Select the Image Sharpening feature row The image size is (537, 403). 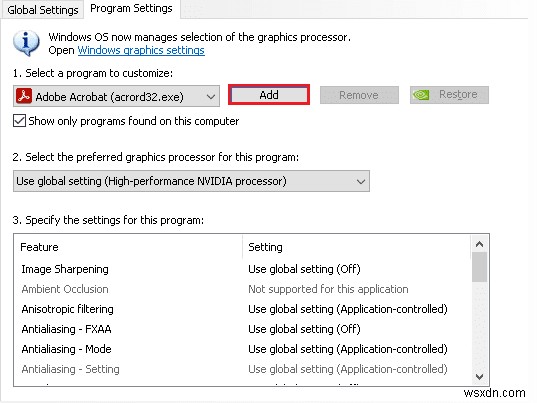coord(242,269)
